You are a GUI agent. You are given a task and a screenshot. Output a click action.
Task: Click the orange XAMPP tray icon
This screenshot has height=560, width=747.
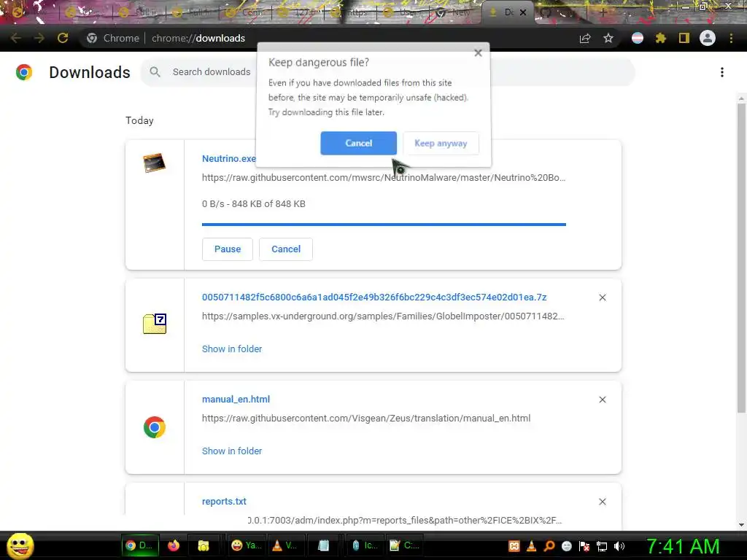tap(514, 546)
